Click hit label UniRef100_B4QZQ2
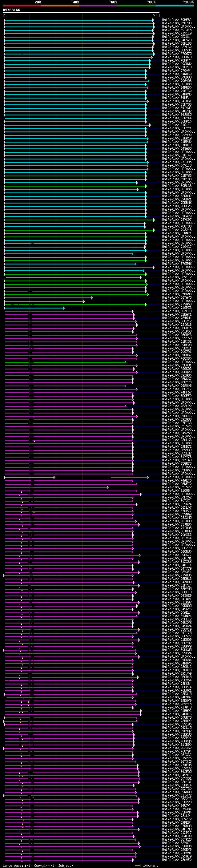The width and height of the screenshot is (197, 868). pyautogui.click(x=176, y=111)
